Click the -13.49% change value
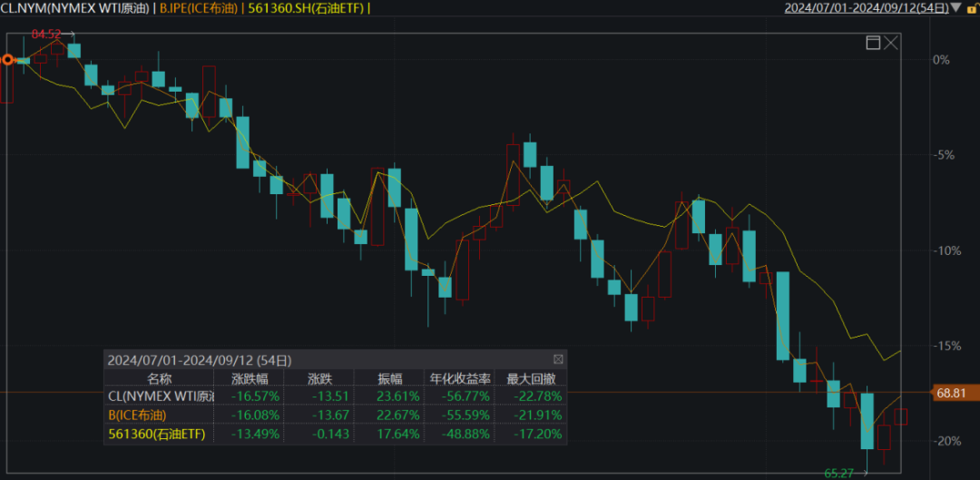The image size is (980, 480). coord(255,434)
